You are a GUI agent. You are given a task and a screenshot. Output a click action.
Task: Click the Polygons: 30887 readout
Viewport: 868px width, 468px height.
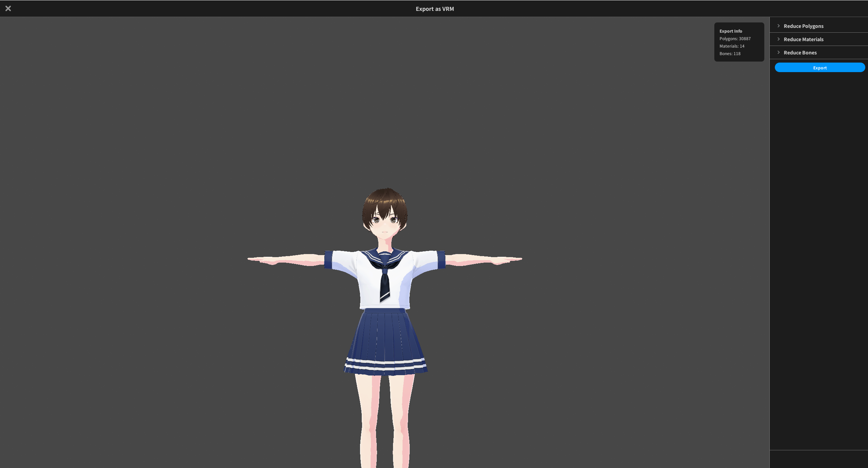click(735, 39)
